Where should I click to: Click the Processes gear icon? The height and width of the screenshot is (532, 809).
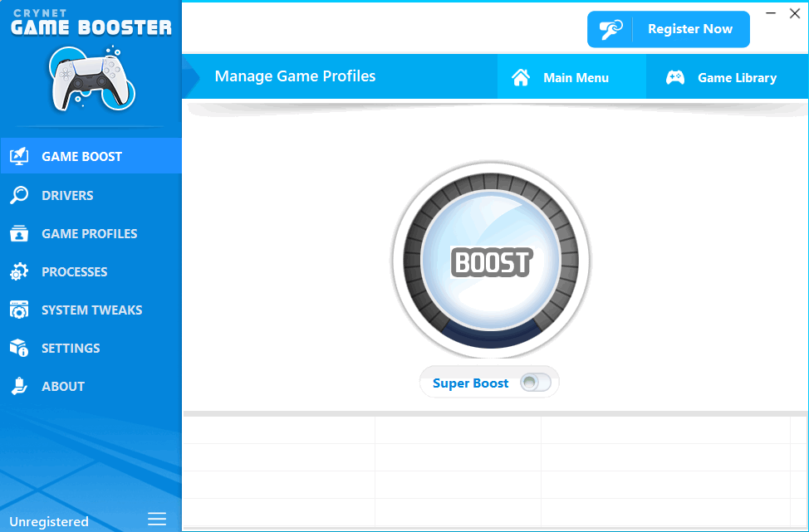click(19, 271)
